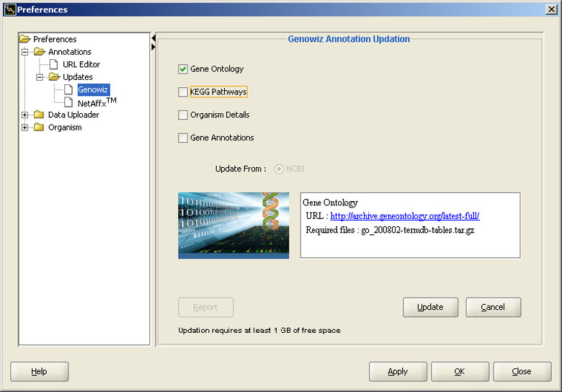The height and width of the screenshot is (392, 562).
Task: Click the NetAffx document icon
Action: pos(68,102)
